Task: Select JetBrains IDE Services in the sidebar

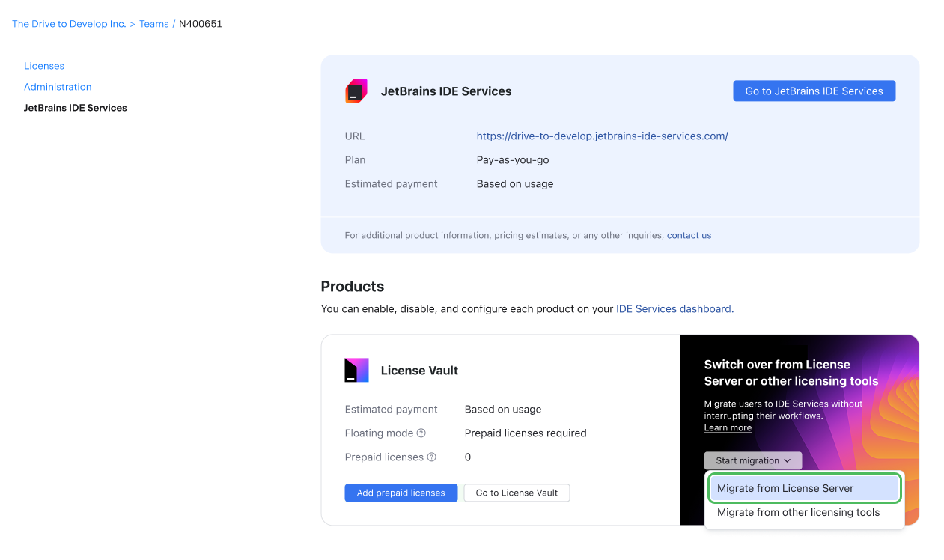Action: tap(75, 107)
